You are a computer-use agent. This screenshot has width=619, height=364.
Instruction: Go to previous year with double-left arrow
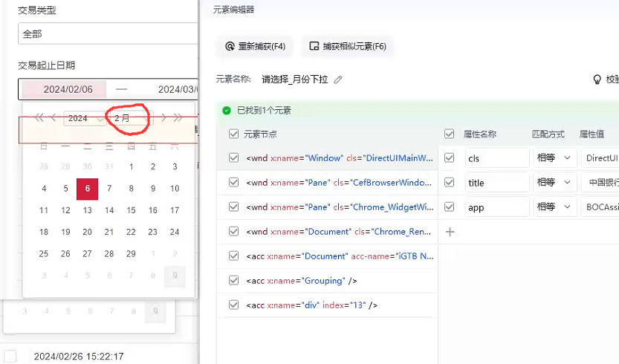point(39,117)
